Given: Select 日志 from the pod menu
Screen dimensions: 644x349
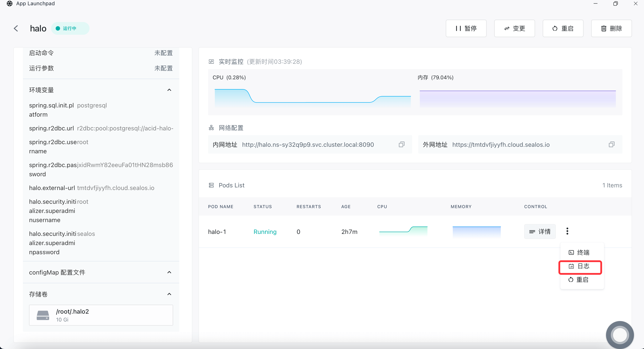Looking at the screenshot, I should [x=580, y=266].
